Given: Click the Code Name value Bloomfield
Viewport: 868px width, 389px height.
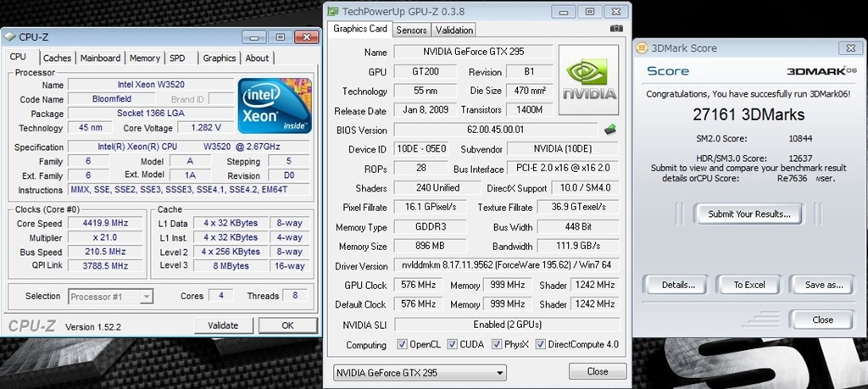Looking at the screenshot, I should tap(111, 99).
